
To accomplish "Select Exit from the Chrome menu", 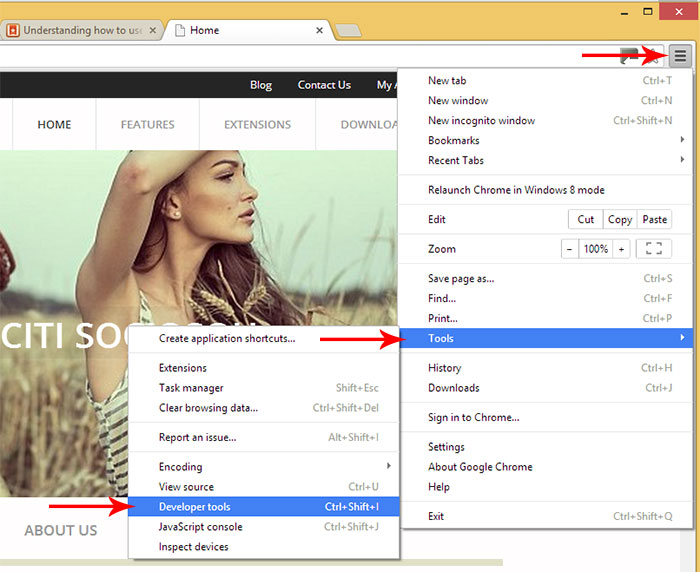I will pyautogui.click(x=546, y=516).
